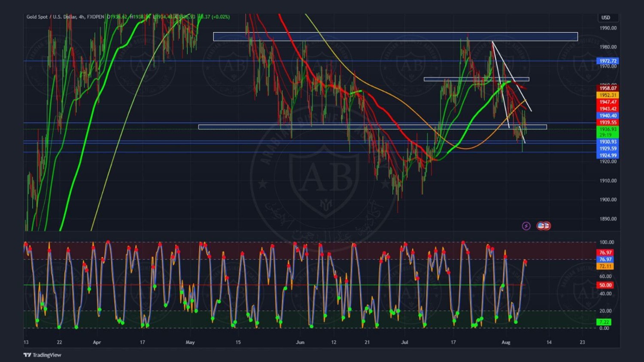Select the +0.37 (+0.02%) change value in the legend
The height and width of the screenshot is (362, 644).
pyautogui.click(x=214, y=17)
